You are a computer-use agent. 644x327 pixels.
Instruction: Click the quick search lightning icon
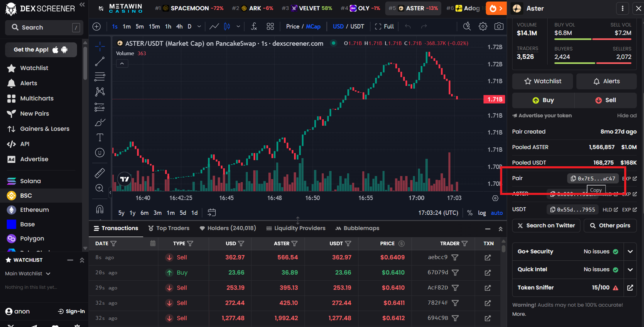tap(467, 27)
